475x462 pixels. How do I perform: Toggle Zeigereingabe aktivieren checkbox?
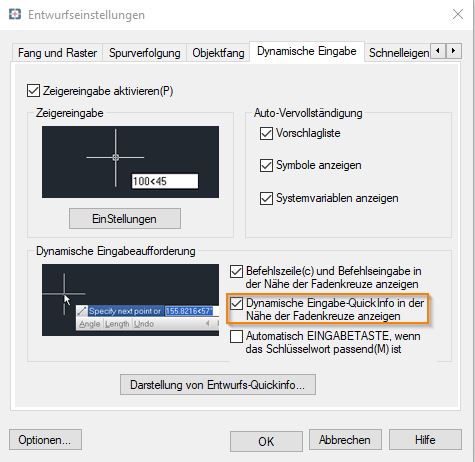click(x=33, y=91)
